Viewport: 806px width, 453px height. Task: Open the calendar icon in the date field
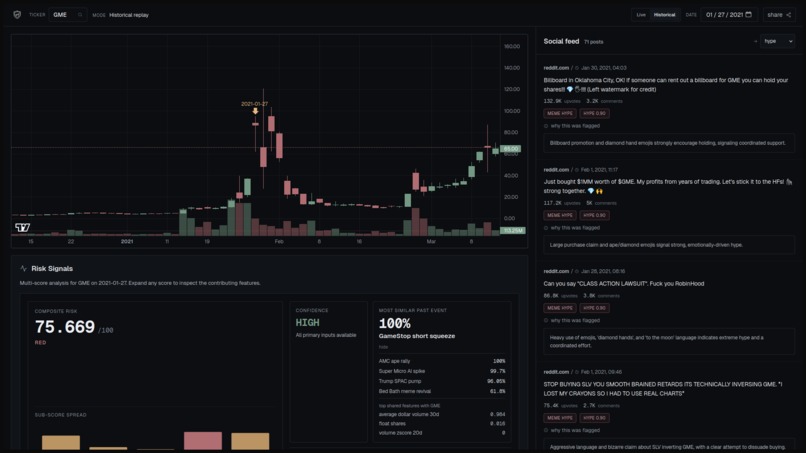point(748,14)
